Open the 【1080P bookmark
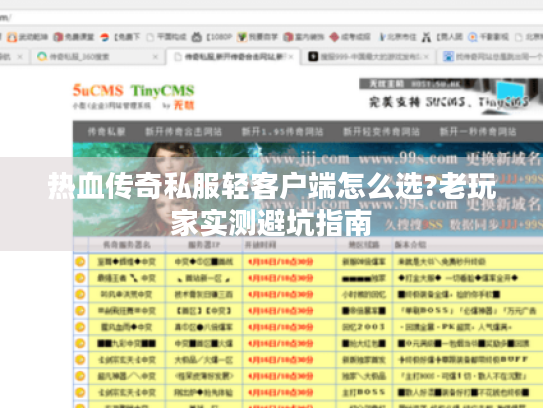The height and width of the screenshot is (408, 543). pos(212,37)
